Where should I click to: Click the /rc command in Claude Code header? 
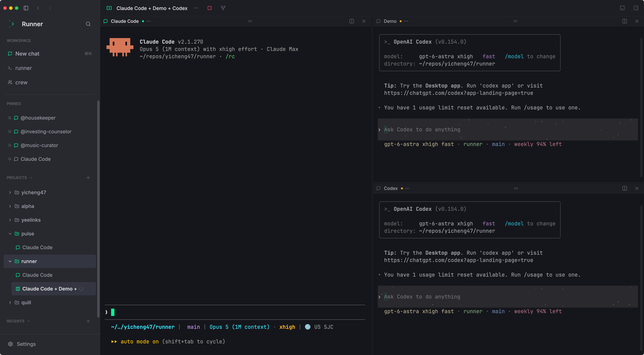point(230,56)
